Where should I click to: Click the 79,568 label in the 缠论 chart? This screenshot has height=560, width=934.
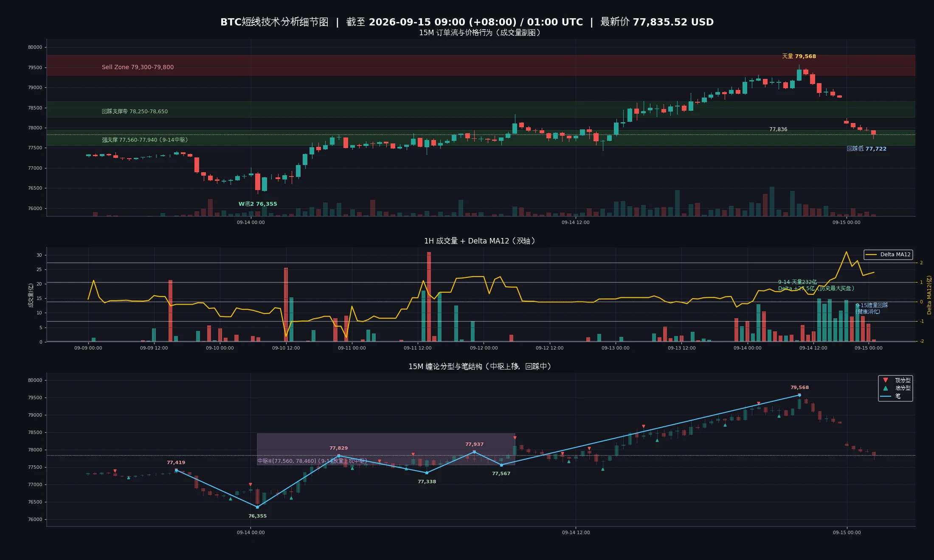pos(800,388)
